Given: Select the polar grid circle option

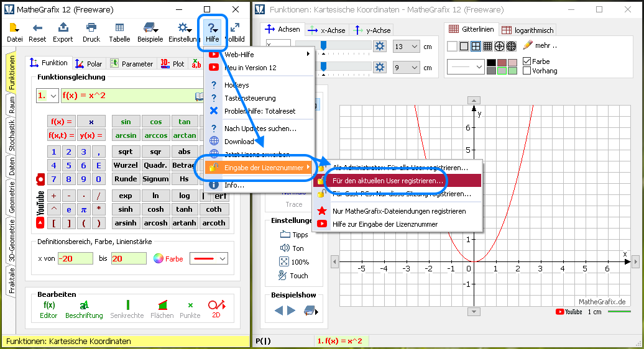Looking at the screenshot, I should (499, 47).
